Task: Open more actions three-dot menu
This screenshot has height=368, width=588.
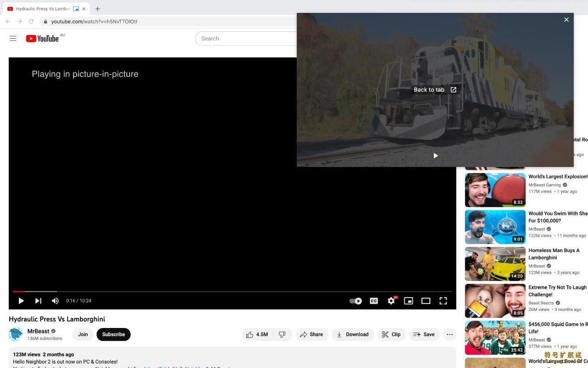Action: pyautogui.click(x=450, y=334)
